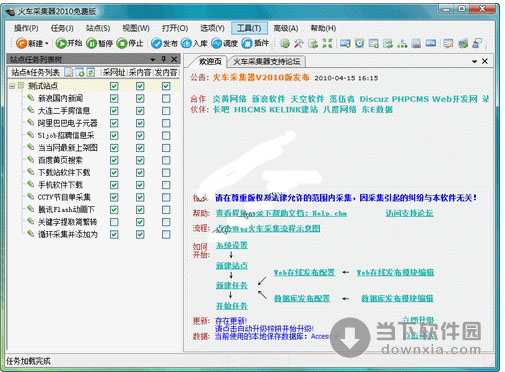Click the clock icon in the toolbar
The image size is (505, 372).
tap(359, 43)
